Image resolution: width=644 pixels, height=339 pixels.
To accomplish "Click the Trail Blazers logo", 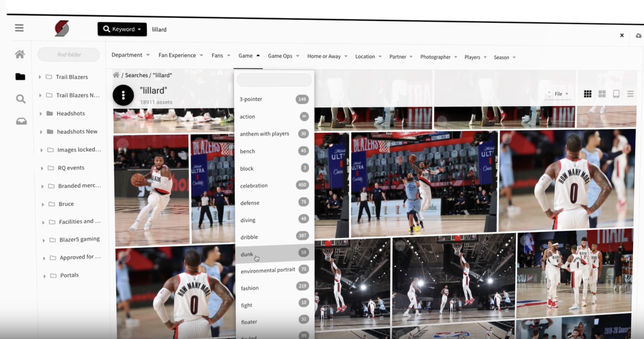I will 62,29.
